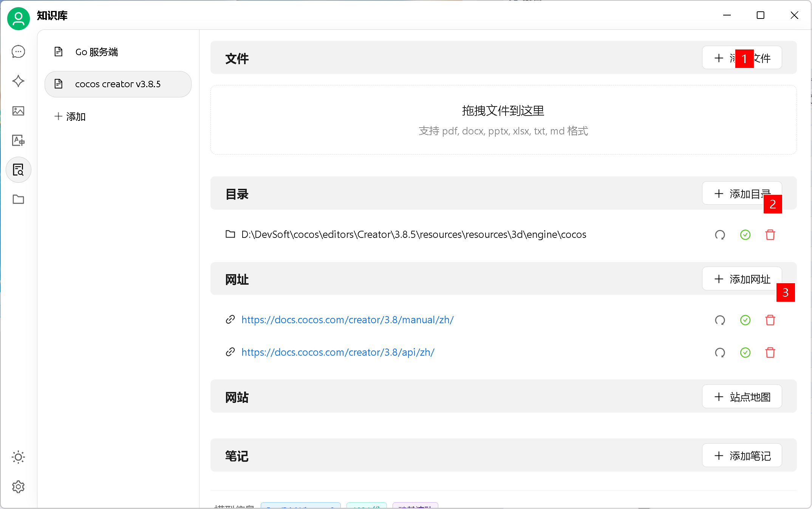The height and width of the screenshot is (509, 812).
Task: Open the docs.cocos.com manual/zh link
Action: click(347, 320)
